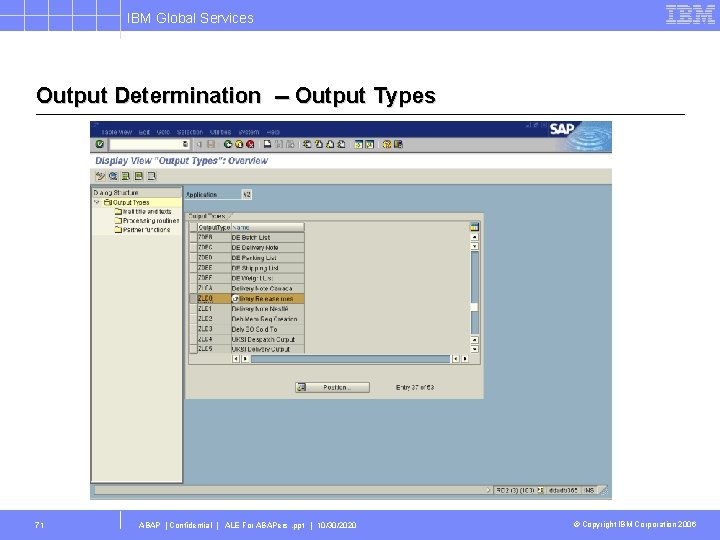
Task: Click the ZLCA output type cell
Action: (x=214, y=288)
